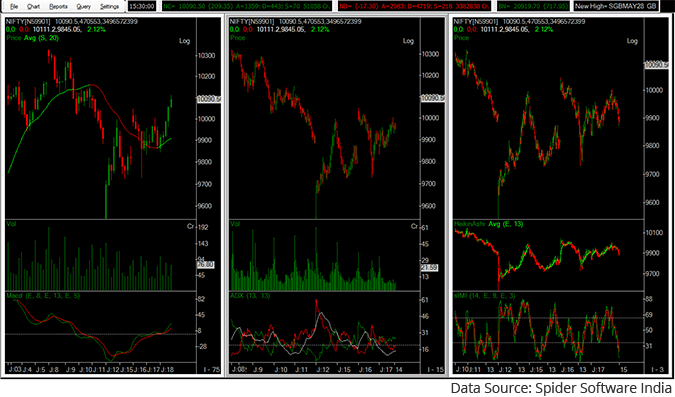Image resolution: width=675 pixels, height=397 pixels.
Task: Click the J:03 date label on I-75 axis
Action: [14, 369]
